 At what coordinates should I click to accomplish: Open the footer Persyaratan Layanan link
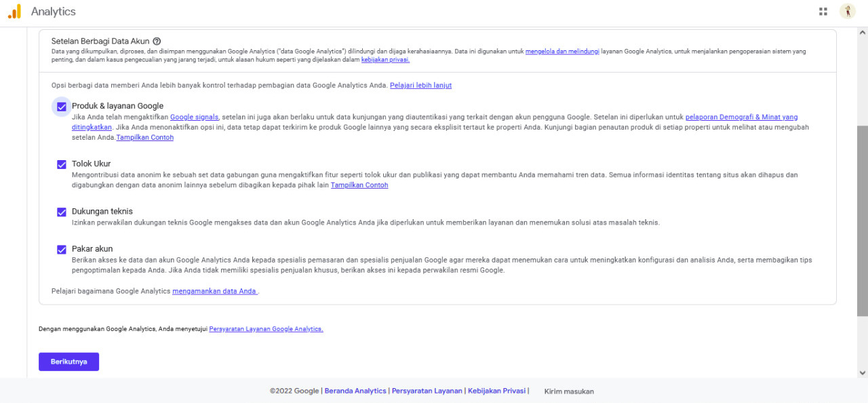427,391
